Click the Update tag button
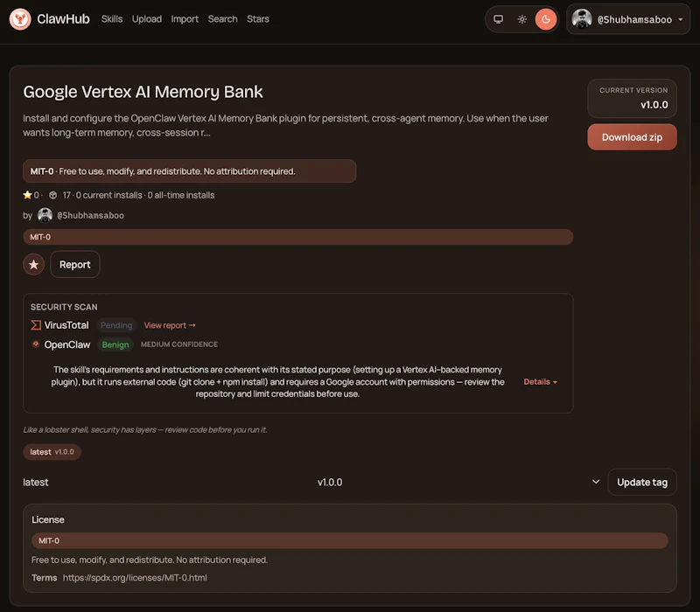 (x=642, y=483)
